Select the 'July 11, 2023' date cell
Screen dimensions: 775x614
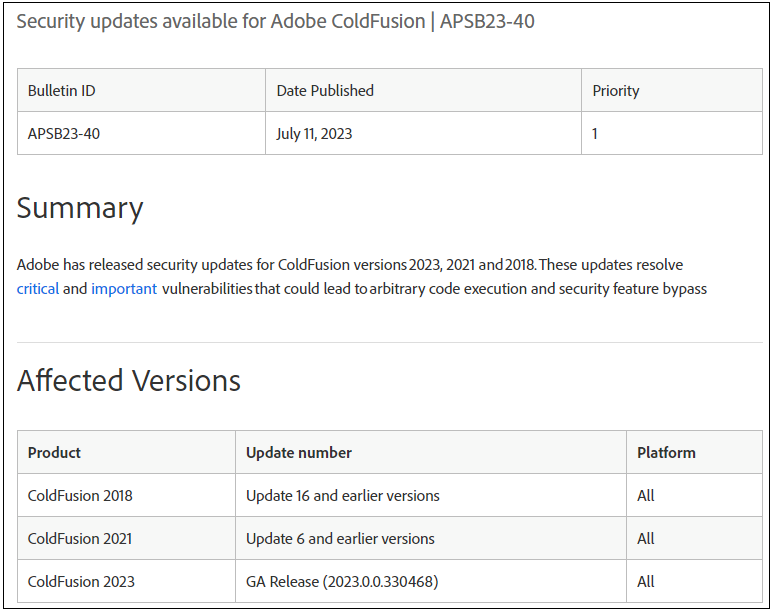click(x=423, y=133)
